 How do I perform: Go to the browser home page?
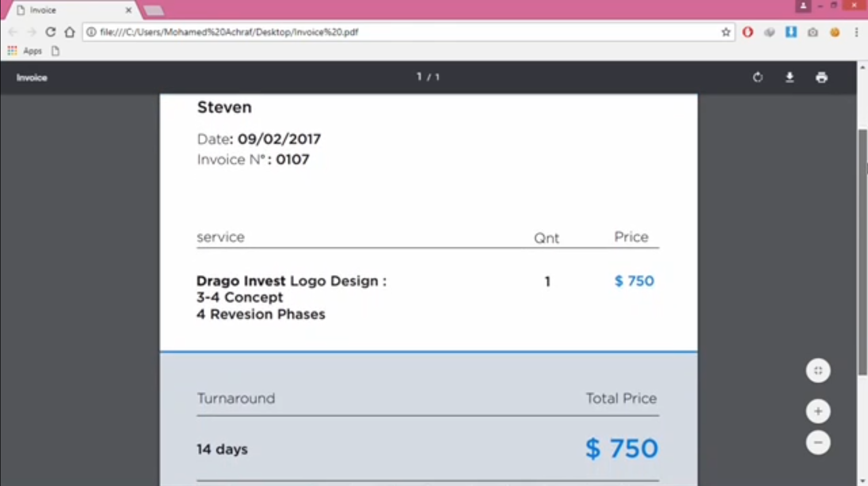click(70, 32)
